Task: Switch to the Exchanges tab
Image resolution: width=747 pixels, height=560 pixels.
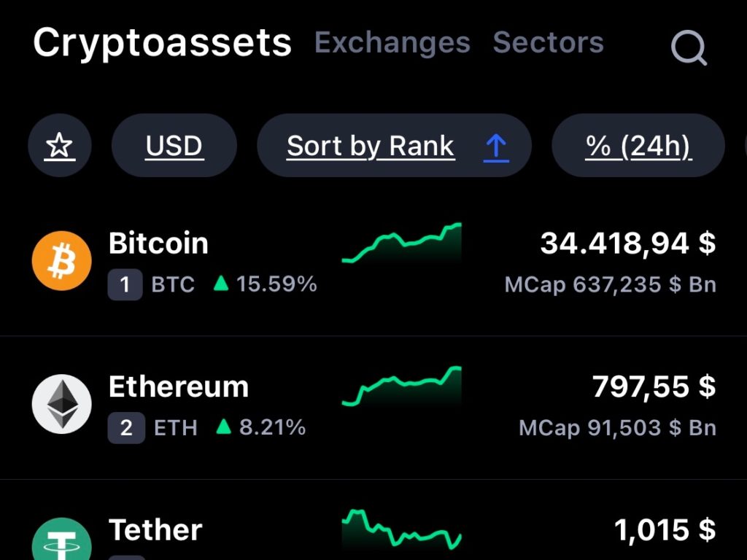Action: 392,42
